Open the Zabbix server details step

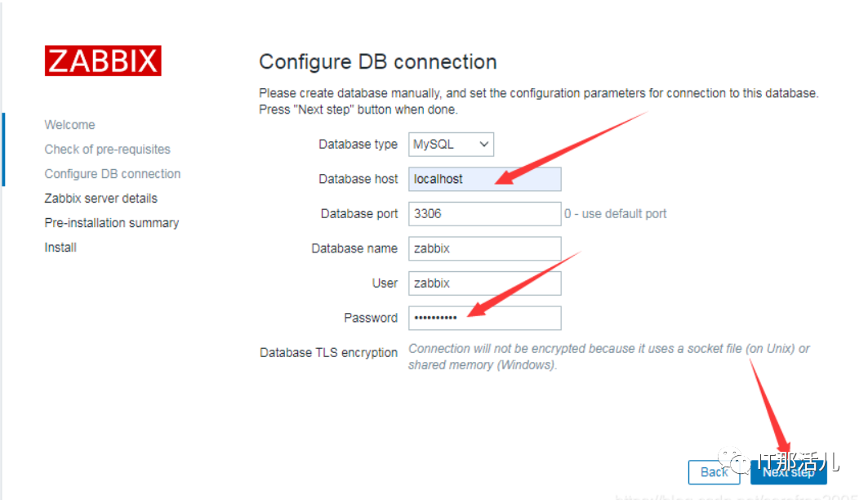(100, 199)
